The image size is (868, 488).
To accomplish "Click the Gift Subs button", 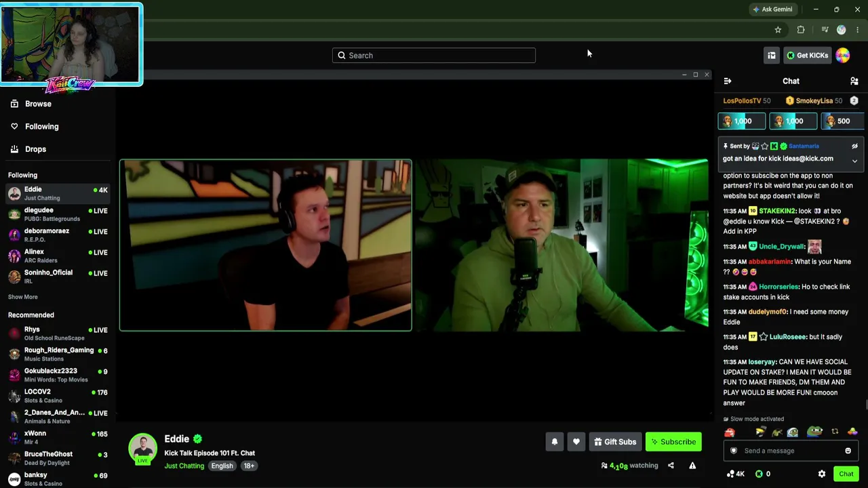I will 615,442.
